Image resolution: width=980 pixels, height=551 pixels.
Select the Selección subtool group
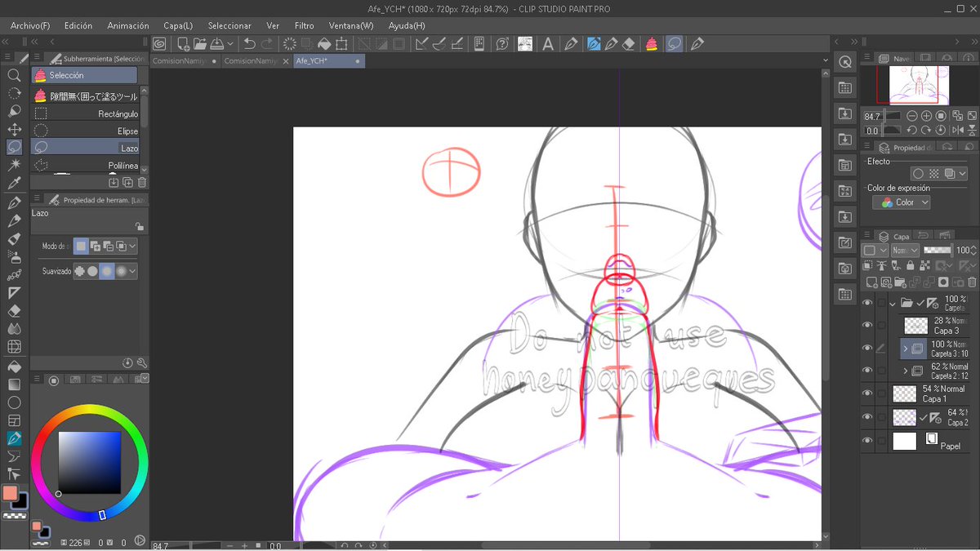pos(84,75)
